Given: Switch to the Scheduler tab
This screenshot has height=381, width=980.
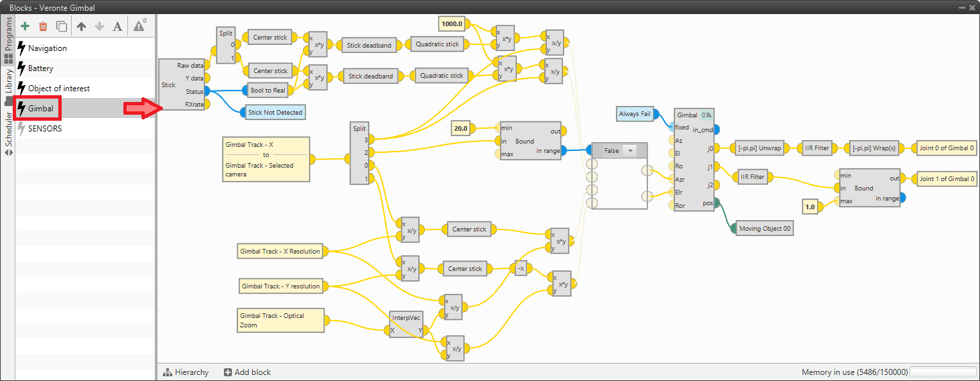Looking at the screenshot, I should tap(8, 125).
